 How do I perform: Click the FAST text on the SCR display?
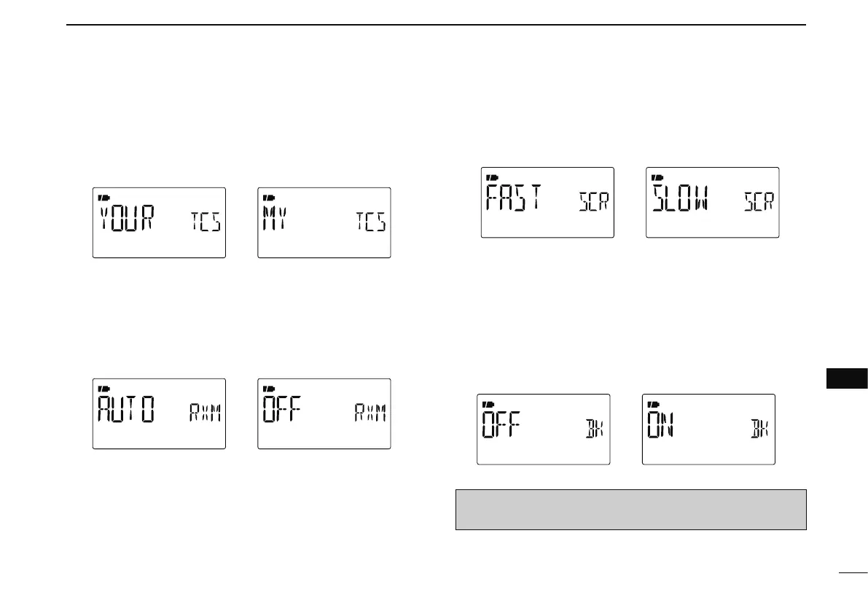[515, 198]
